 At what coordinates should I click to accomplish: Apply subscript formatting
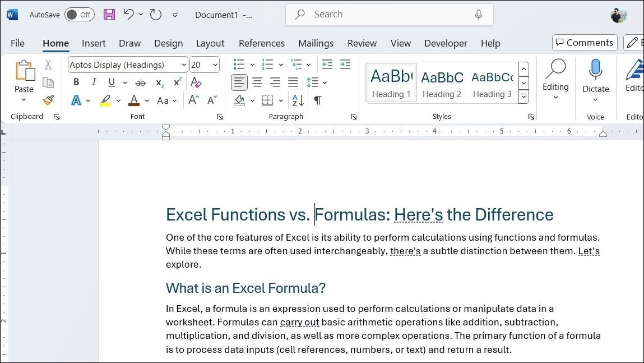[160, 82]
